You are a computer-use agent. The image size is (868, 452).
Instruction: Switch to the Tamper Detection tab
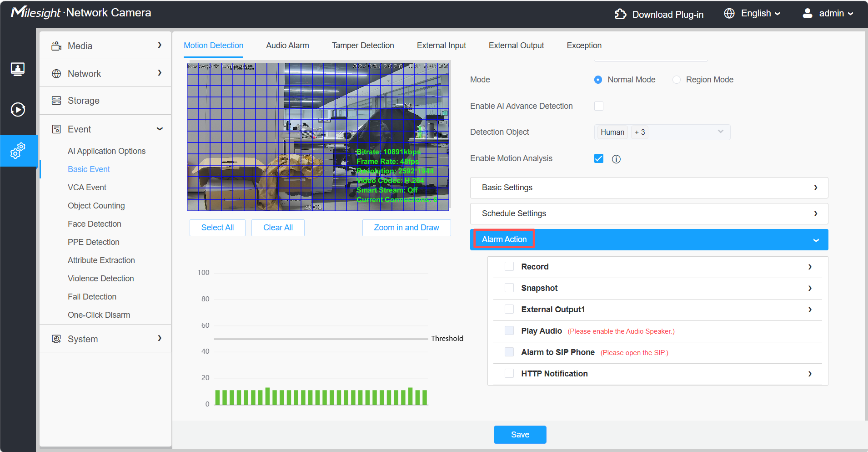363,46
